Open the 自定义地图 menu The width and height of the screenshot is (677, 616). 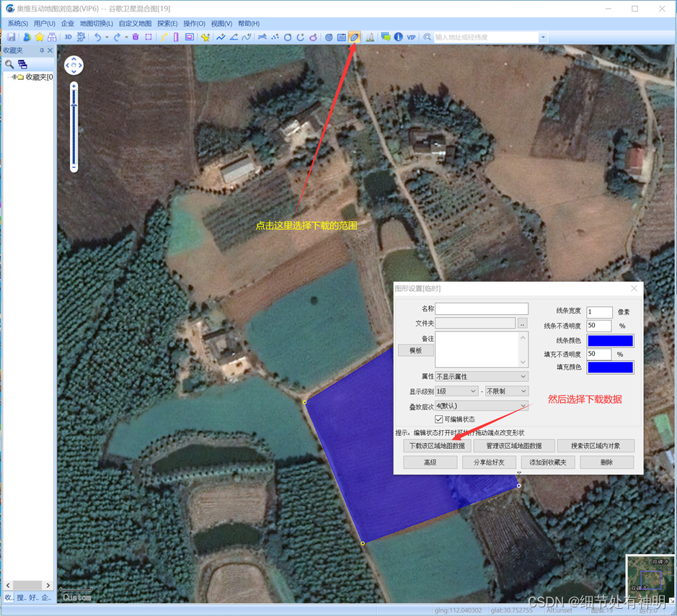(135, 24)
